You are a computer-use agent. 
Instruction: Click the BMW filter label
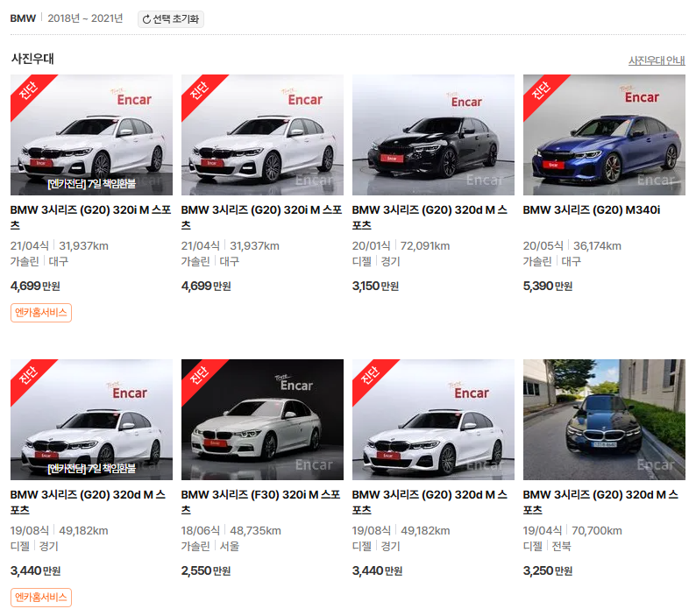[x=23, y=18]
